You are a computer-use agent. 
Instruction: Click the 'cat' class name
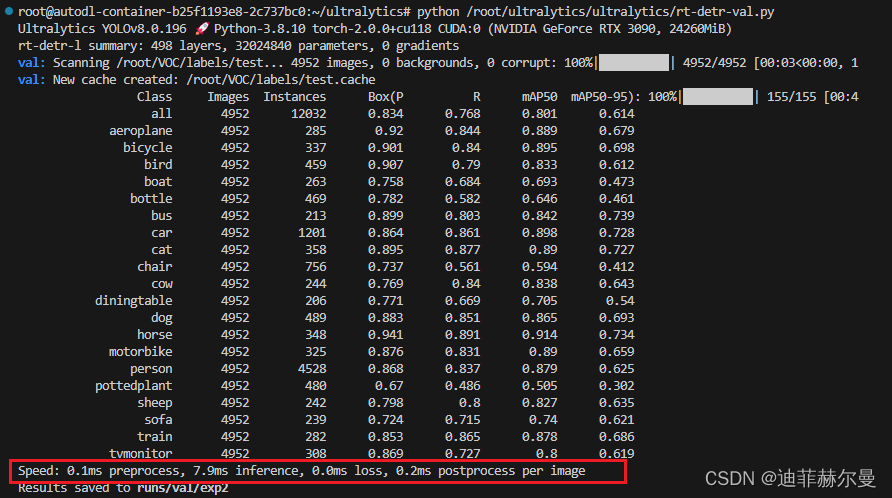point(162,250)
